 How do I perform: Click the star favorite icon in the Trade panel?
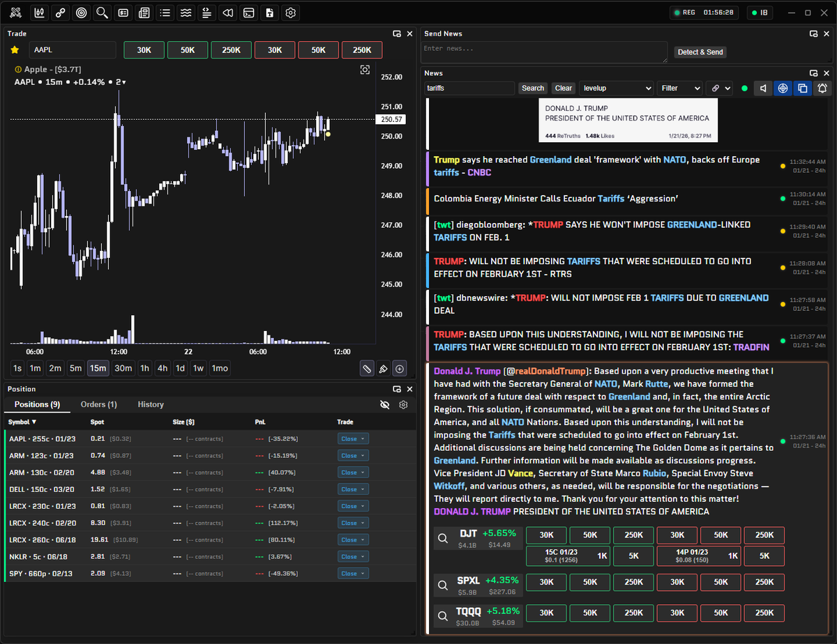click(x=16, y=50)
